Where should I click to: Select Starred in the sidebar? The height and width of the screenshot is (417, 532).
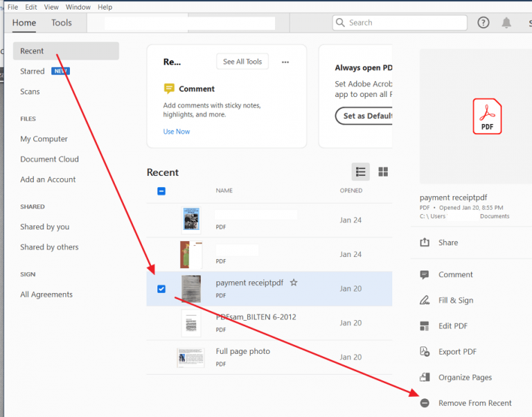coord(33,71)
